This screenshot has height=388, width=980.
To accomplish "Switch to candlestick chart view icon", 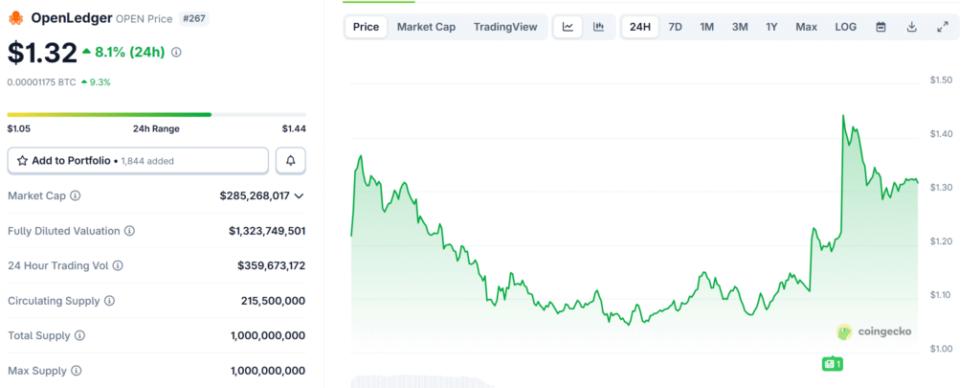I will tap(598, 27).
